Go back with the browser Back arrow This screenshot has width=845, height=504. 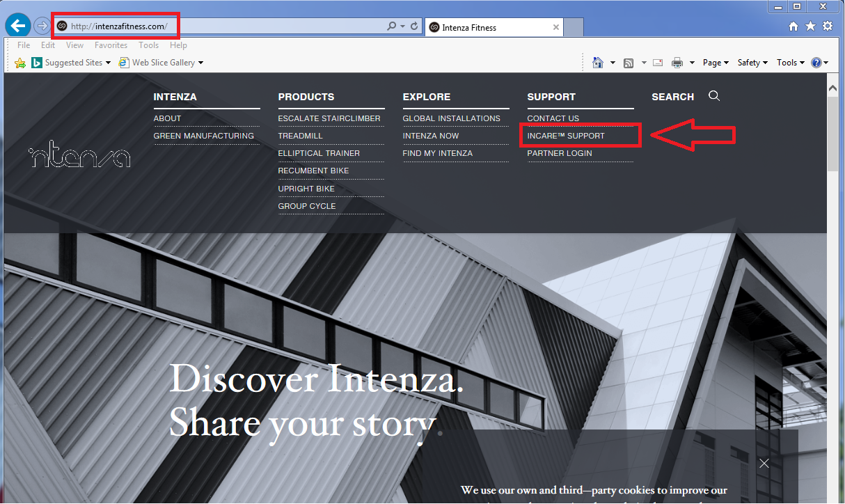pos(17,26)
